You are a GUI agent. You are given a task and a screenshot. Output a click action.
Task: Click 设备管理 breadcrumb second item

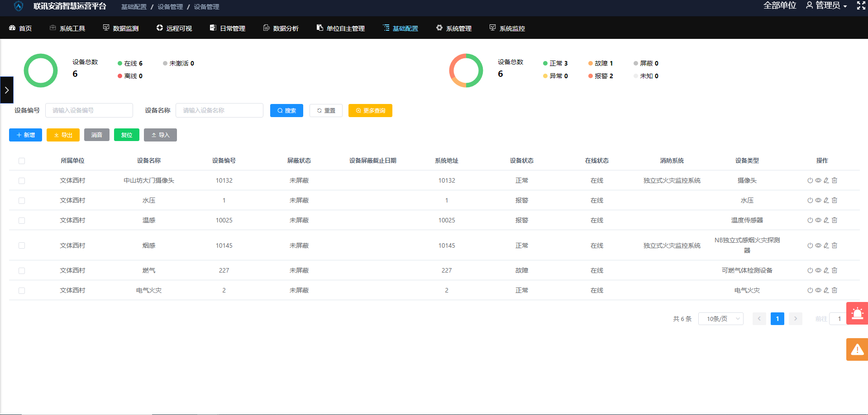point(170,7)
